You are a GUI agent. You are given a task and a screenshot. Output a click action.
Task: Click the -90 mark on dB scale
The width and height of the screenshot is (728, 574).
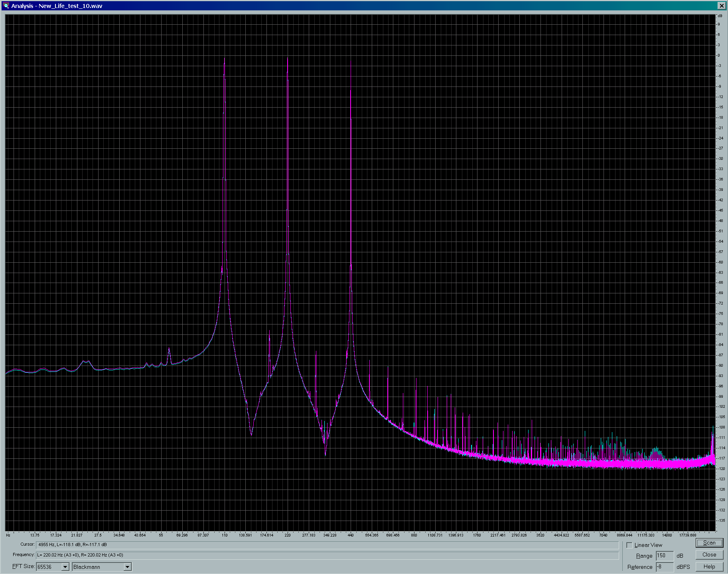click(x=720, y=366)
